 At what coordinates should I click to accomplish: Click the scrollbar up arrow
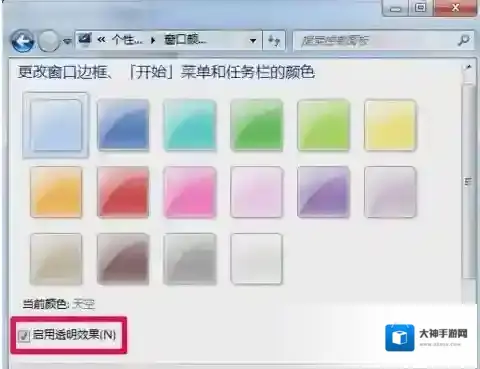468,68
